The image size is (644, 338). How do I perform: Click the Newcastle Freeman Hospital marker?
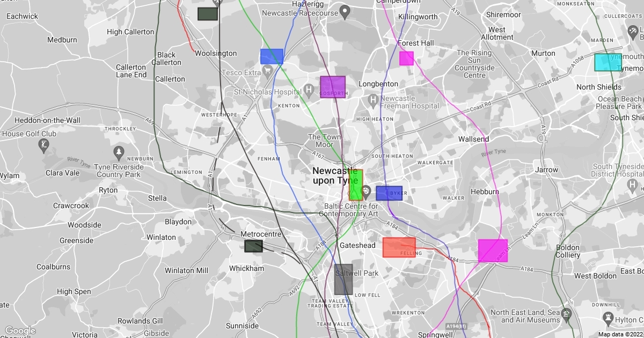[x=373, y=100]
